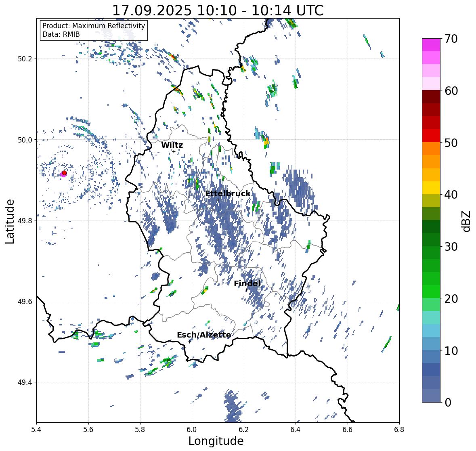The image size is (476, 451).
Task: Click the longitude tick label 6.2
Action: [x=244, y=429]
